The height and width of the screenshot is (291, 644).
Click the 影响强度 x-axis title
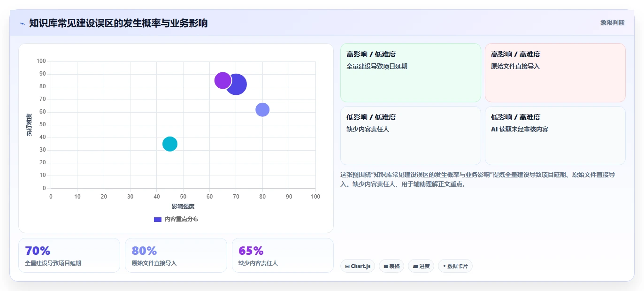pos(183,206)
